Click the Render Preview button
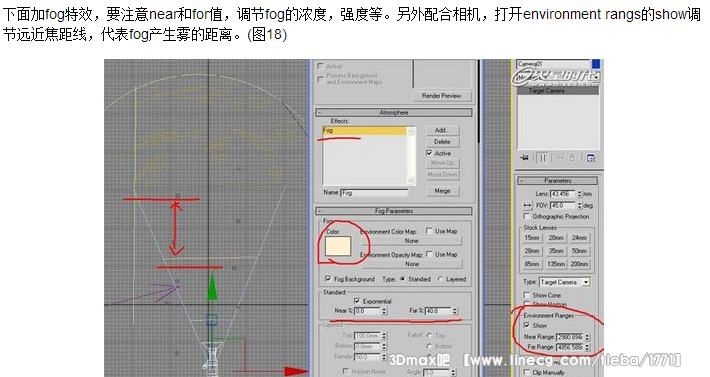The image size is (710, 377). (x=441, y=96)
